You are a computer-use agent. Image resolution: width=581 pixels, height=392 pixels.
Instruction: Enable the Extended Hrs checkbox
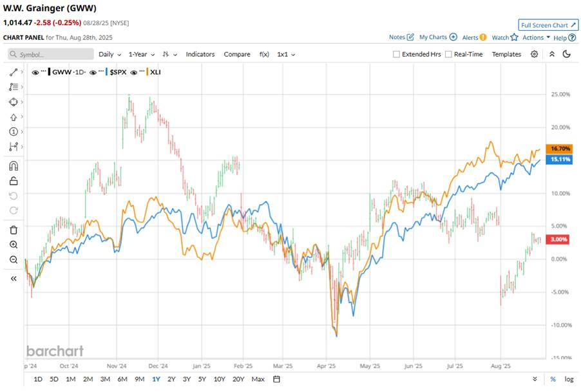tap(396, 55)
